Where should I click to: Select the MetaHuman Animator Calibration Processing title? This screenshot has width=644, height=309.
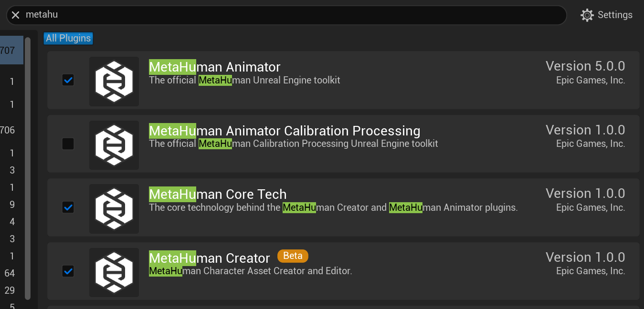tap(285, 131)
